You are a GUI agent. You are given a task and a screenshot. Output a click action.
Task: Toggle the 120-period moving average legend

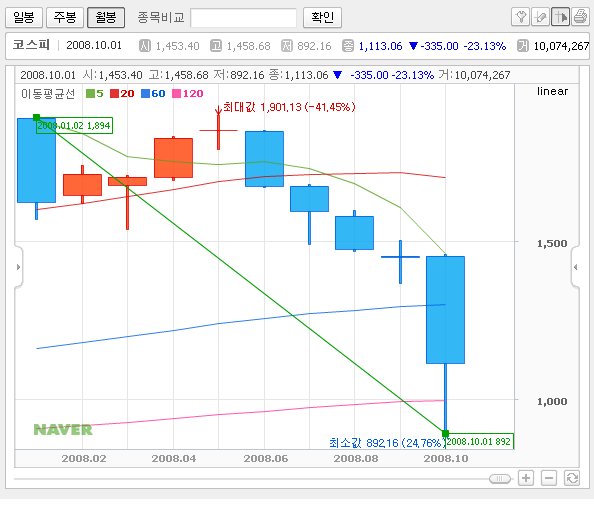188,94
